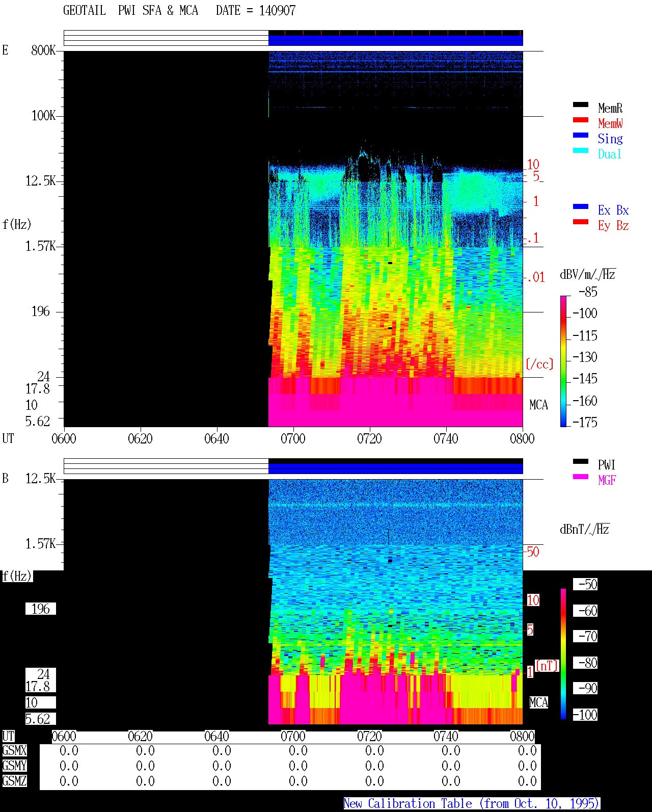
Task: Click the red 50 marker beside magnetic panel
Action: (x=533, y=552)
